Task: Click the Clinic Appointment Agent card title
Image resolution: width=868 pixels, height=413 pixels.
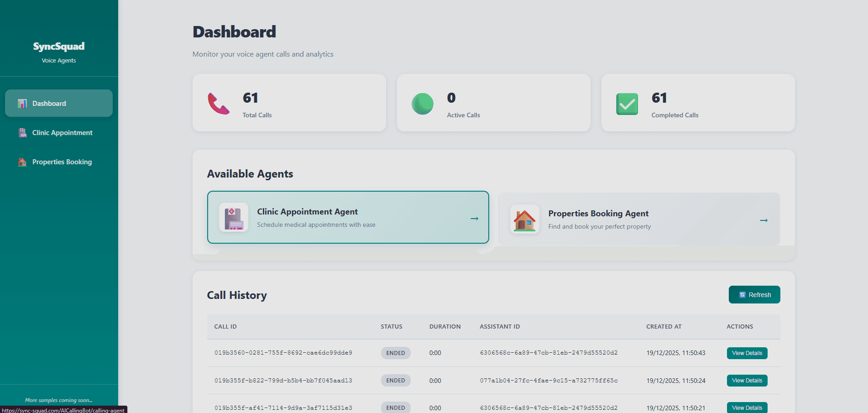Action: pos(307,212)
